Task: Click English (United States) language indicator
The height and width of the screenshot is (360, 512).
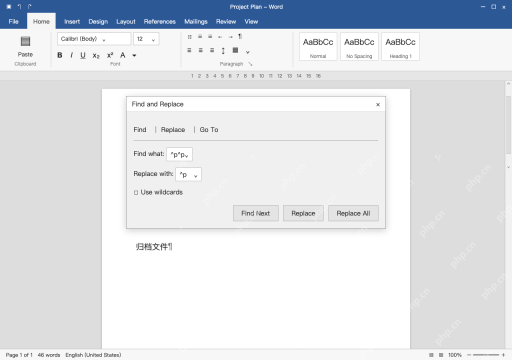Action: [93, 355]
